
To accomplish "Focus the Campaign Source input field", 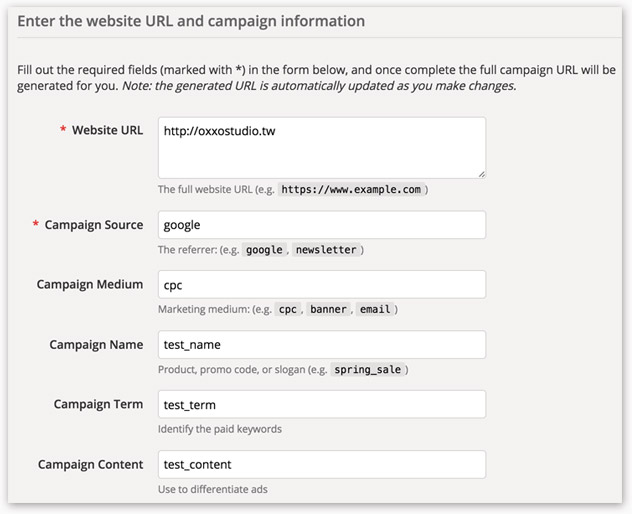I will [x=321, y=225].
